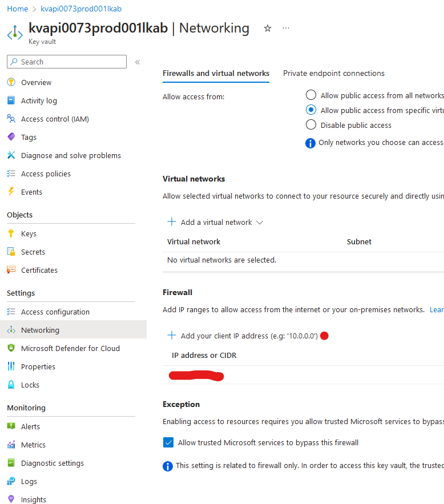Click the Subnet column header
Image resolution: width=444 pixels, height=504 pixels.
(x=359, y=241)
